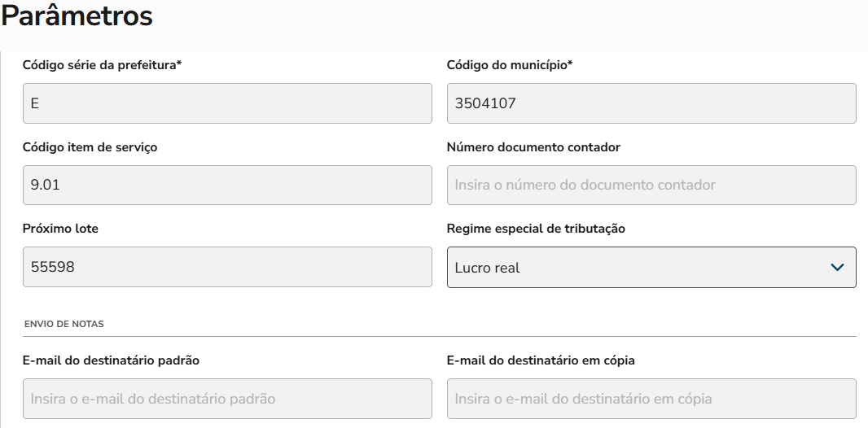Click the Regime especial de tributação label
This screenshot has height=428, width=868.
coord(536,229)
